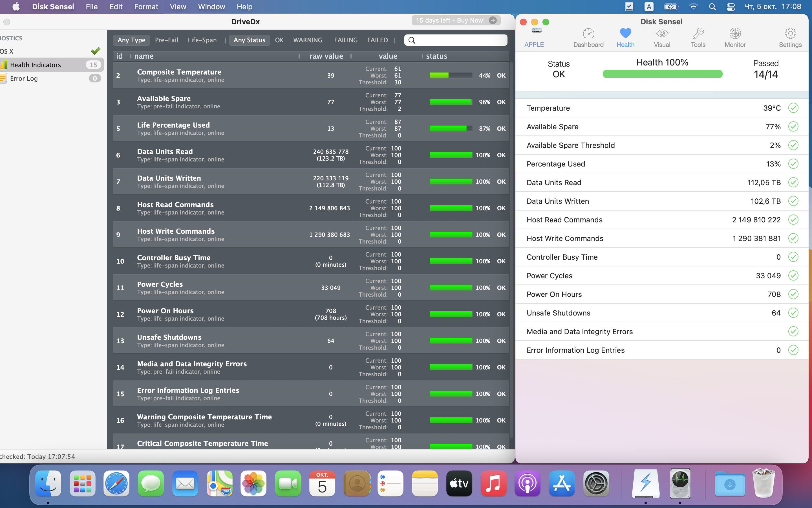Click the search magnifier in DriveDx
Image resolution: width=812 pixels, height=508 pixels.
tap(412, 40)
